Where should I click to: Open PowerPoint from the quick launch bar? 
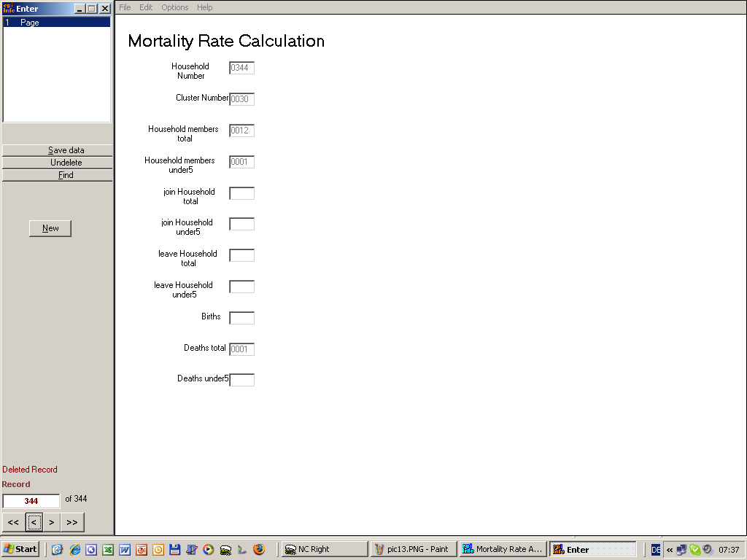(142, 550)
